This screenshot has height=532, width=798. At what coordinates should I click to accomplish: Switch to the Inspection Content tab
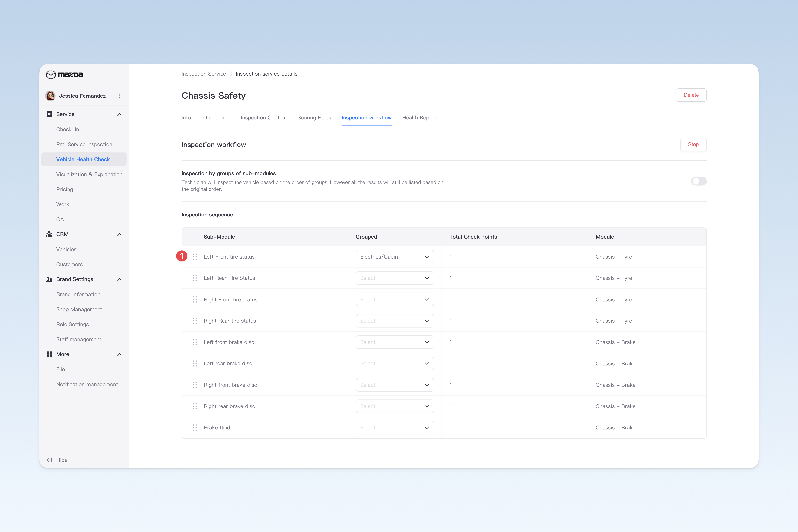264,118
